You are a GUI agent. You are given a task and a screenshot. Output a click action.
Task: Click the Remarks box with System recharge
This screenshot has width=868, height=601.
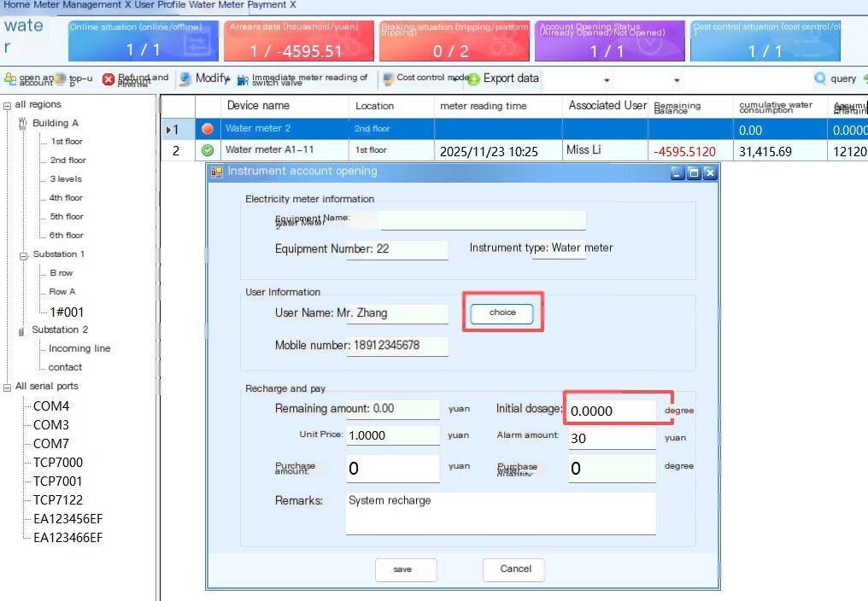point(501,513)
